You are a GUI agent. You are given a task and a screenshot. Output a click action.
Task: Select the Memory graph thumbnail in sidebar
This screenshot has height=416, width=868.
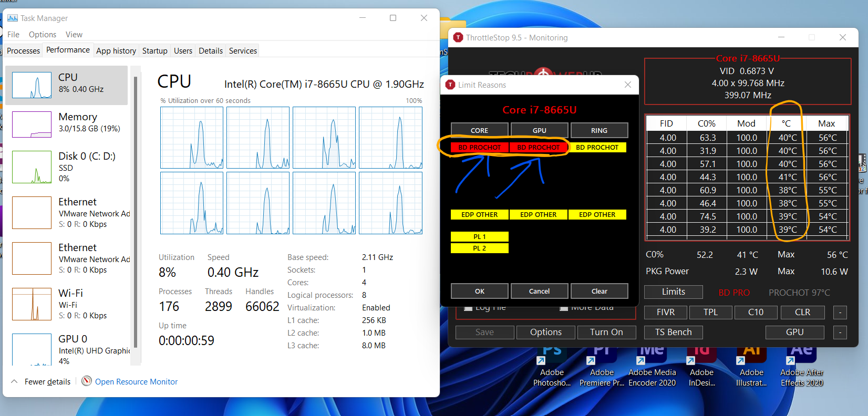[x=32, y=124]
